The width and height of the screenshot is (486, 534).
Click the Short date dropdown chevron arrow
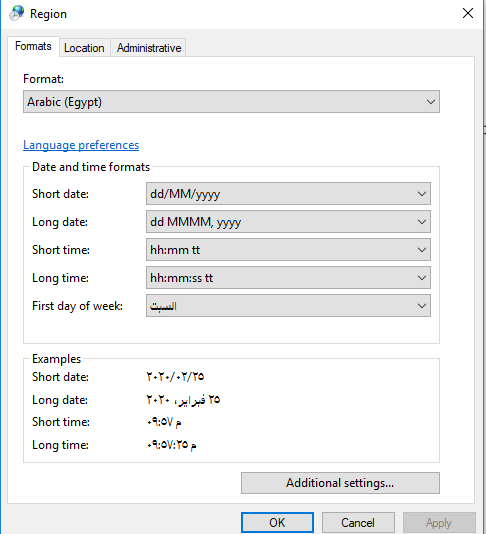[422, 194]
